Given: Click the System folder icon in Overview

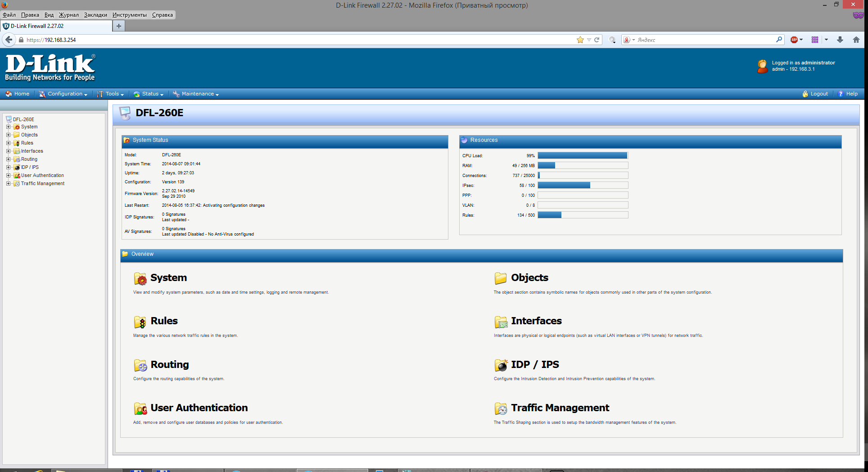Looking at the screenshot, I should pos(140,279).
